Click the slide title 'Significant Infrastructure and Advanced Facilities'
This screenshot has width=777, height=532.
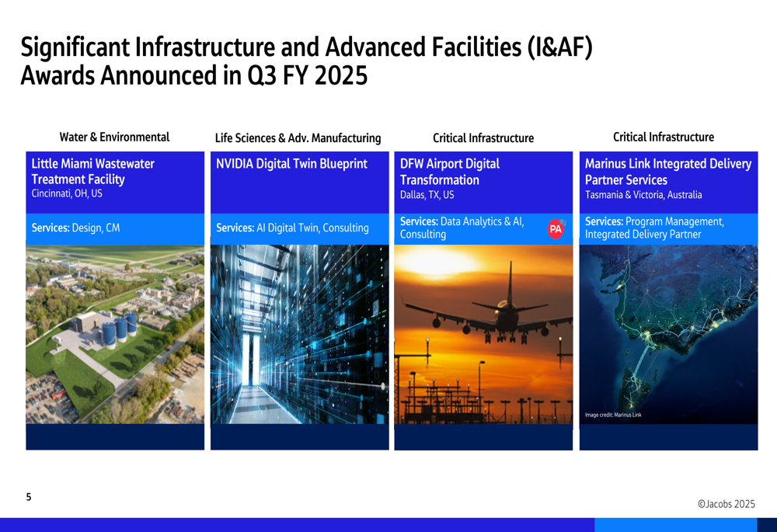[306, 47]
